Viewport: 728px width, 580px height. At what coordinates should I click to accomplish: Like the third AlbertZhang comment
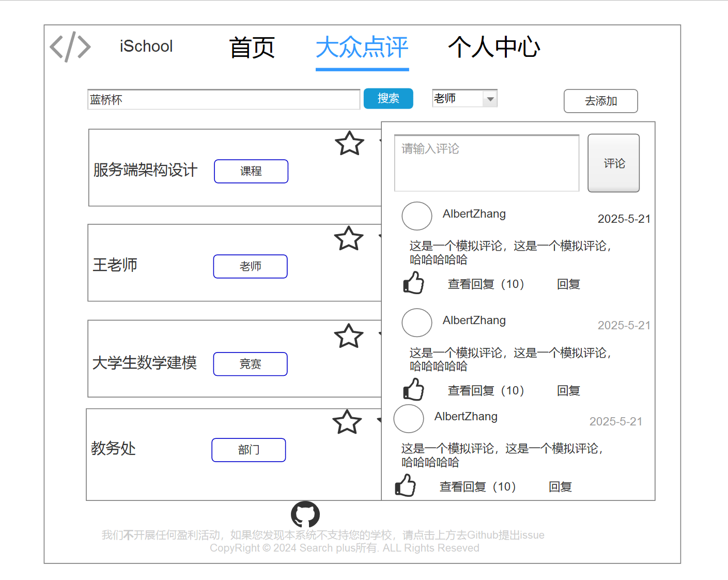405,485
